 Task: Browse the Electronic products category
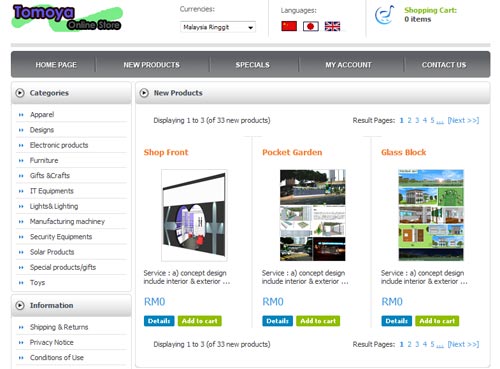click(59, 145)
